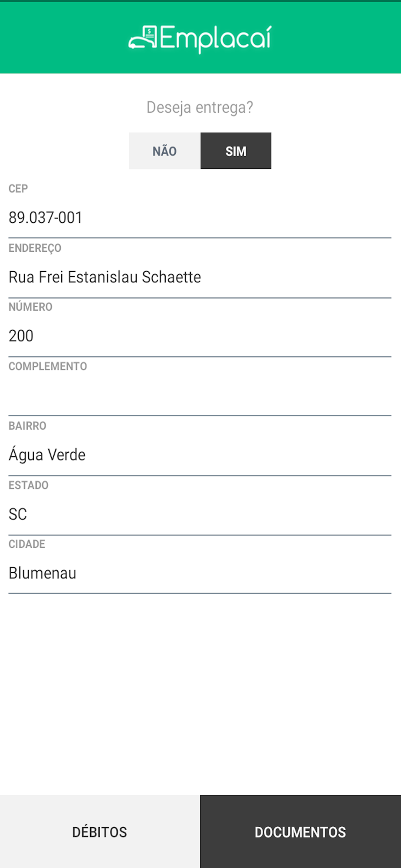The width and height of the screenshot is (401, 868).
Task: Open the DÉBITOS tab
Action: click(100, 832)
